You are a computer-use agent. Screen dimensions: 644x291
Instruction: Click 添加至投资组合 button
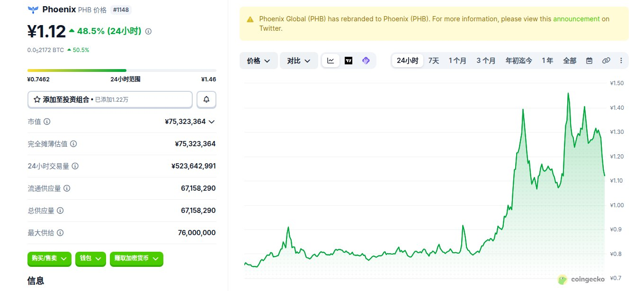tap(110, 99)
